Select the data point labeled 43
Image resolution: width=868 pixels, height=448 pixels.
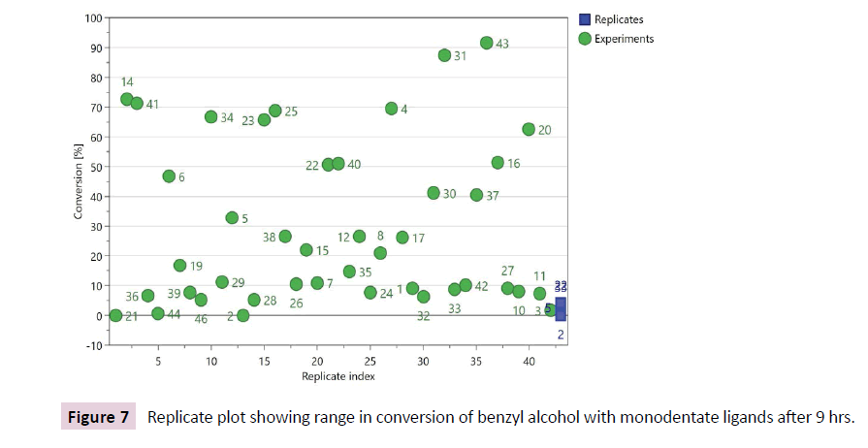click(487, 43)
